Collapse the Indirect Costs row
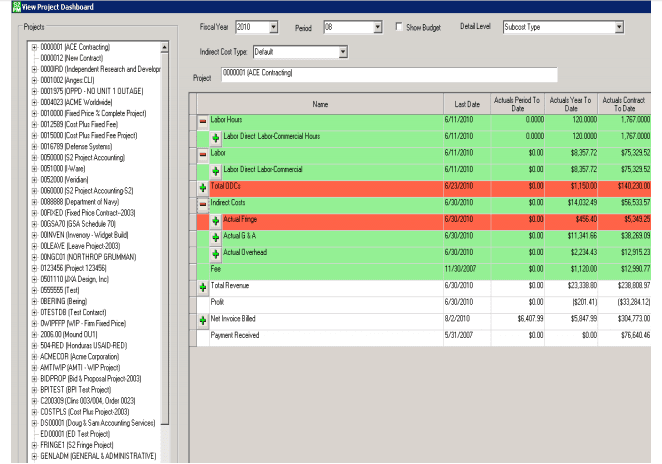662x464 pixels. click(x=203, y=203)
